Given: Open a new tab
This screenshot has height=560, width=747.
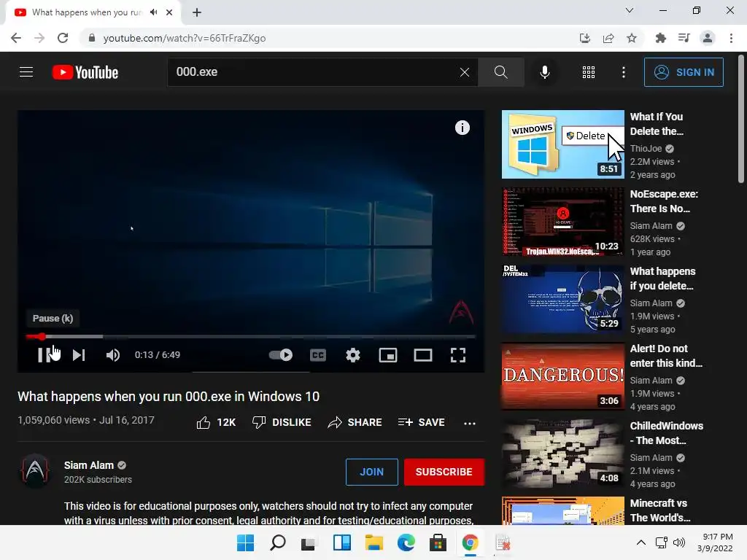Looking at the screenshot, I should coord(197,12).
